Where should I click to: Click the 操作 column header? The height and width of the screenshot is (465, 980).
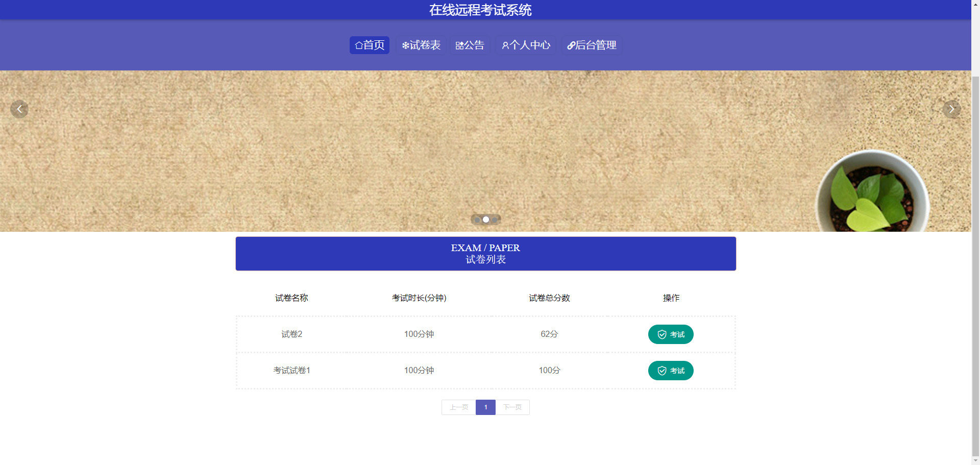coord(671,298)
